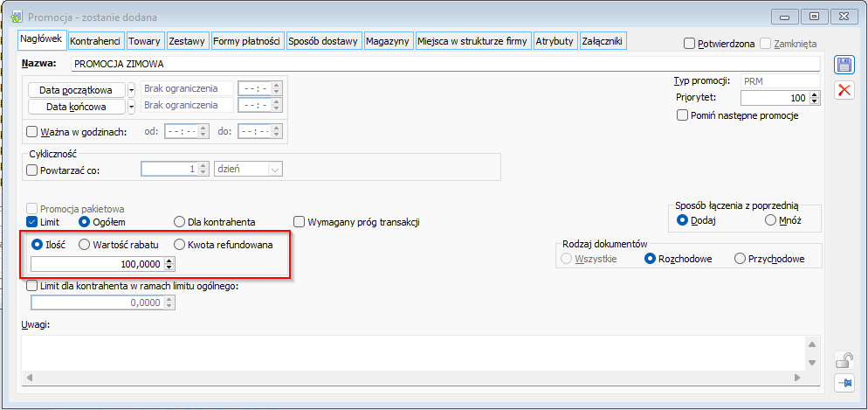Click the end date time spinner
This screenshot has width=868, height=410.
[278, 105]
